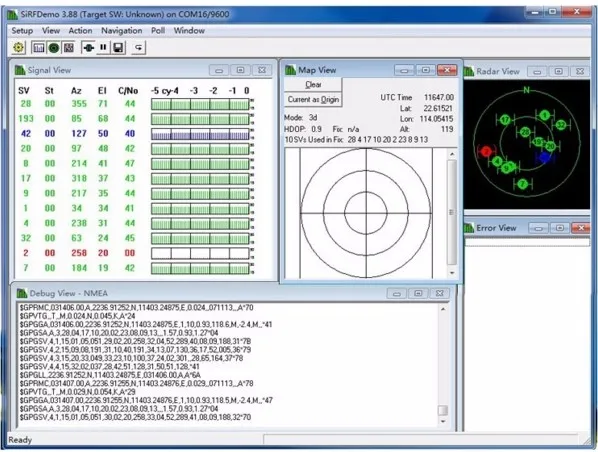The image size is (598, 452).
Task: Open the Radar View green circle icon
Action: coord(54,48)
